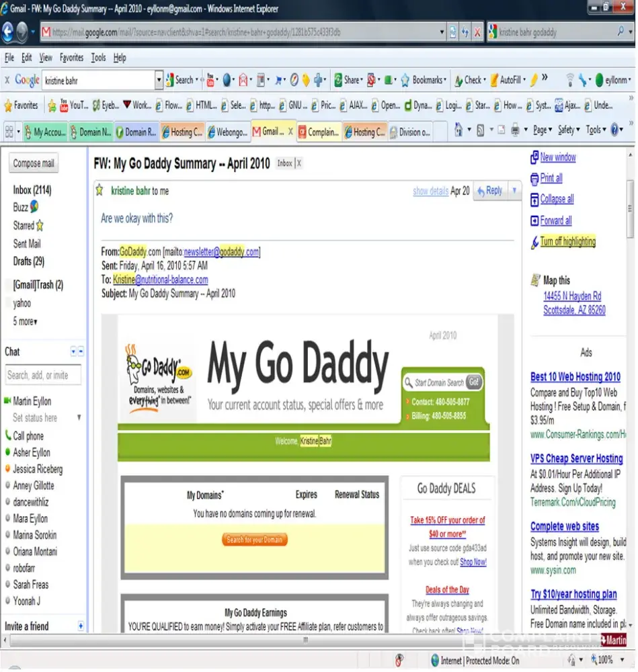Click the Start Domain Search field

tap(434, 382)
